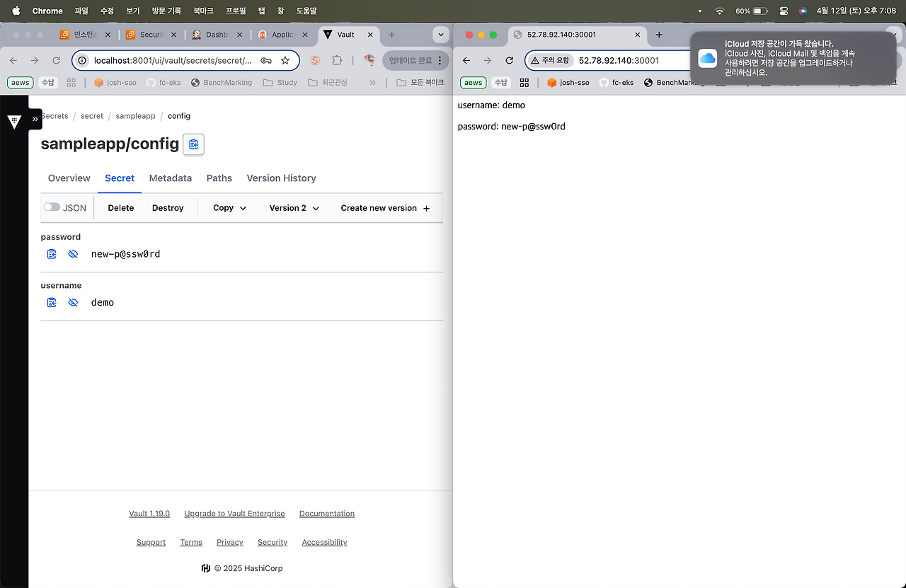Click the orange S extension icon
Image resolution: width=906 pixels, height=588 pixels.
pyautogui.click(x=315, y=61)
